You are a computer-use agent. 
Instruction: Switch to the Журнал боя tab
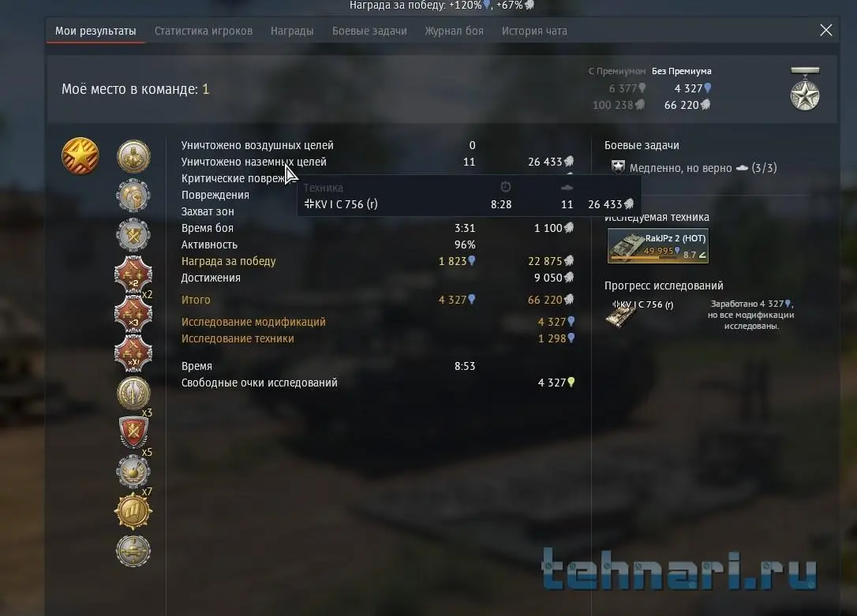(x=455, y=31)
